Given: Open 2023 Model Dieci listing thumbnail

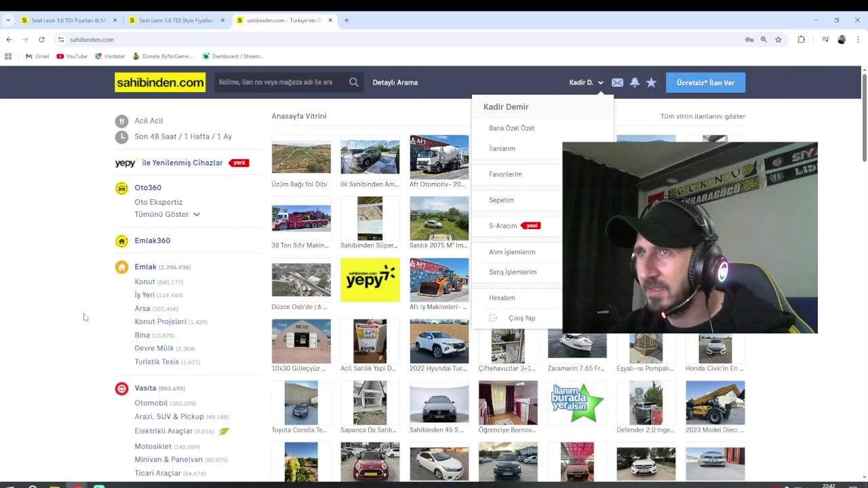Looking at the screenshot, I should click(x=715, y=403).
